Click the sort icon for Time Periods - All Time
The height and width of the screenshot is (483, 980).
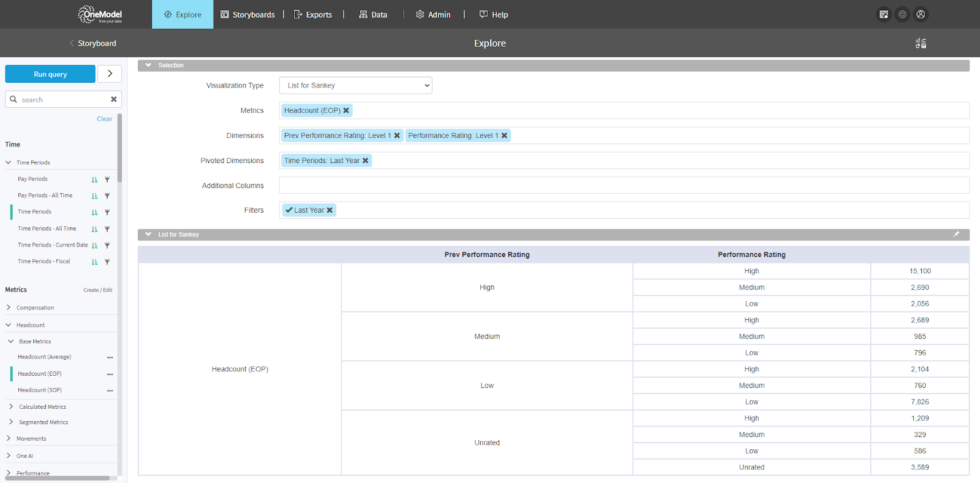pos(94,229)
